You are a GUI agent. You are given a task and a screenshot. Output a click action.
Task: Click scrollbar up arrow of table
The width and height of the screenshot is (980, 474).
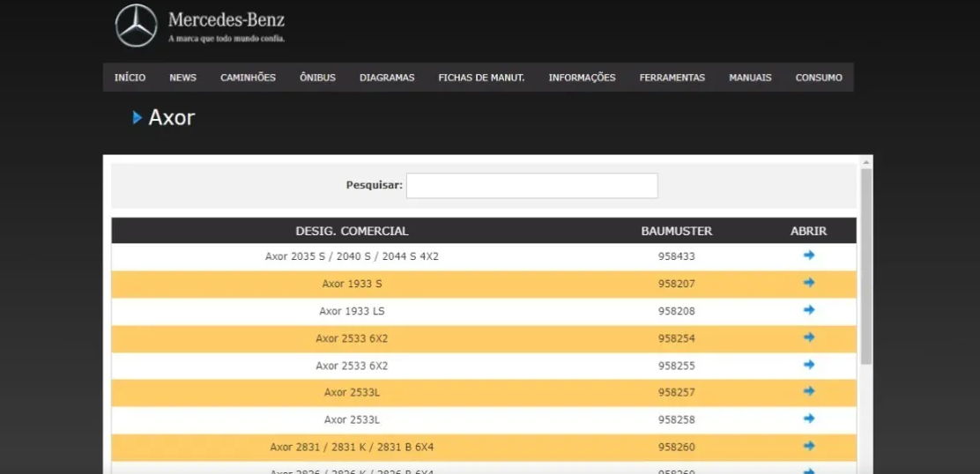(x=865, y=162)
